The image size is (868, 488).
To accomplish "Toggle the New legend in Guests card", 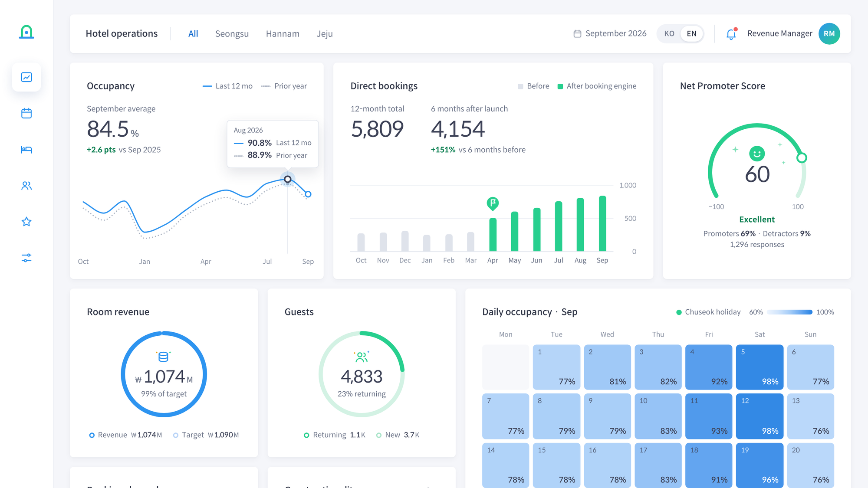I will coord(398,435).
